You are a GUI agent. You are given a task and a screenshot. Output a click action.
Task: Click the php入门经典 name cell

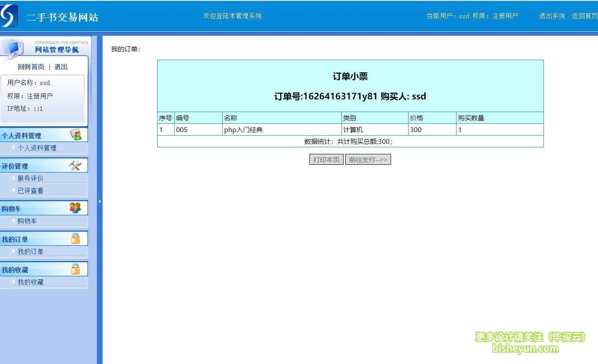point(282,129)
